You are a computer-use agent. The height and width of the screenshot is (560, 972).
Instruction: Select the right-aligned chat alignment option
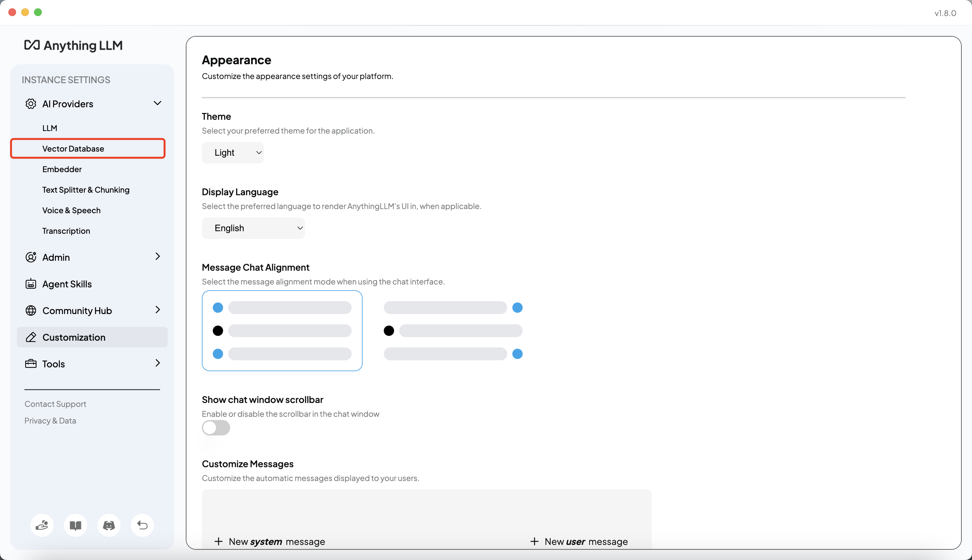pos(453,331)
